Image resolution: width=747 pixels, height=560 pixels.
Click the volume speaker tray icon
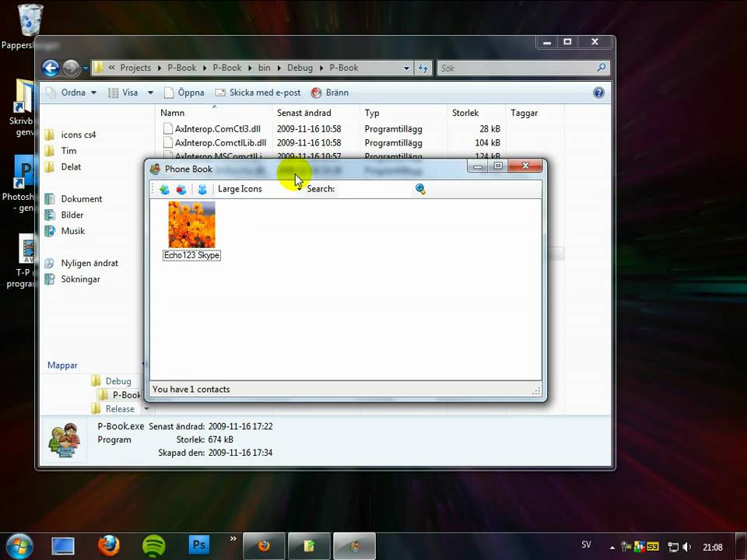(x=686, y=547)
